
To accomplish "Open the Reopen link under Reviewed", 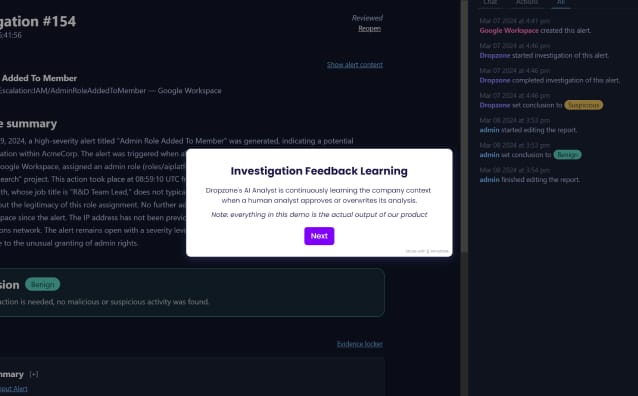I will click(x=369, y=28).
